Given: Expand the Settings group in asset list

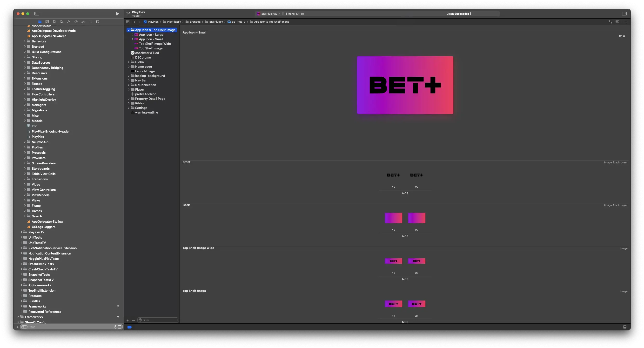Looking at the screenshot, I should pos(129,108).
